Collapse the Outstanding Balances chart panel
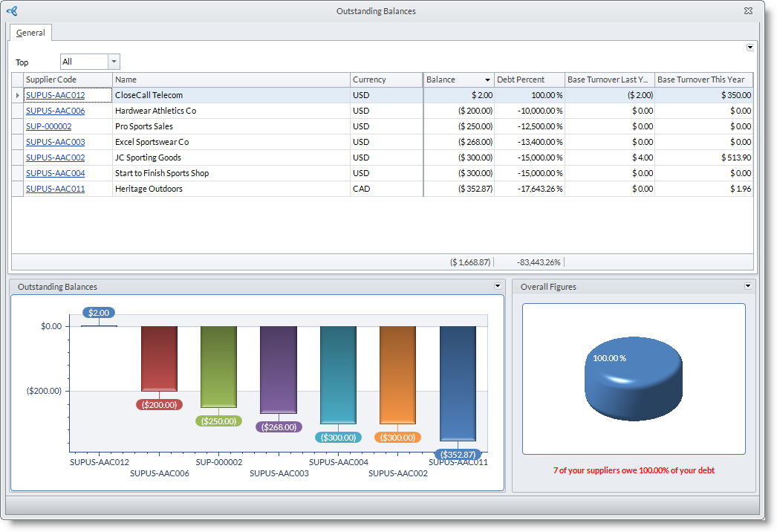This screenshot has width=777, height=532. tap(498, 286)
